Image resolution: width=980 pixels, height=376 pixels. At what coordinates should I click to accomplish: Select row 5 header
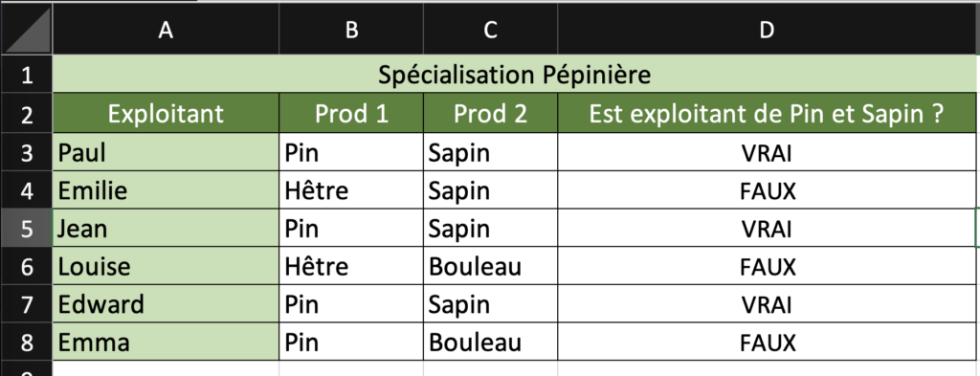[26, 228]
